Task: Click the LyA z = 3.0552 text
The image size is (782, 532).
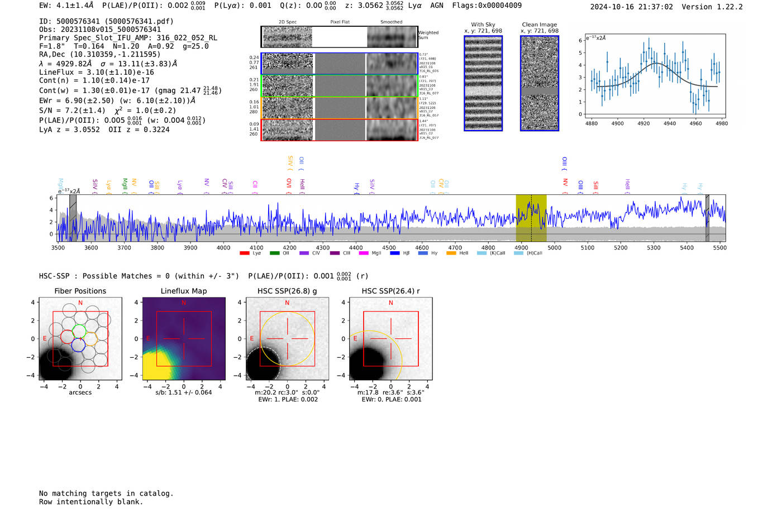Action: pos(70,130)
